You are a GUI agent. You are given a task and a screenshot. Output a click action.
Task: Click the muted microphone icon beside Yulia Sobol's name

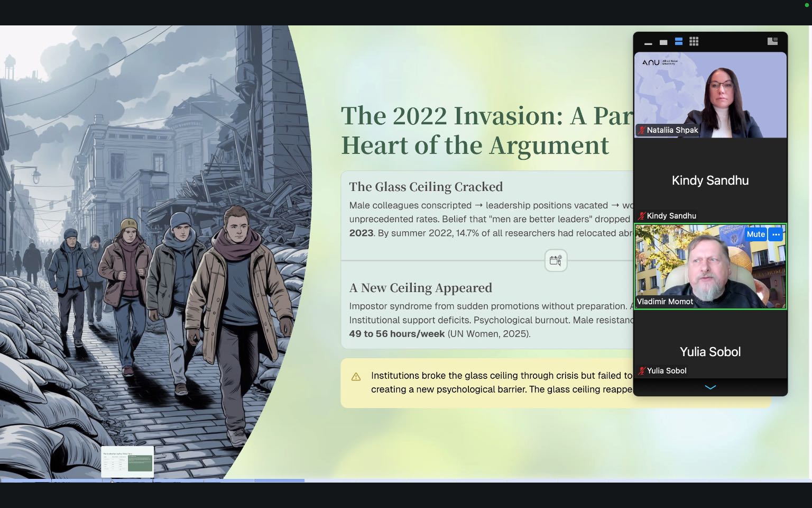tap(641, 371)
